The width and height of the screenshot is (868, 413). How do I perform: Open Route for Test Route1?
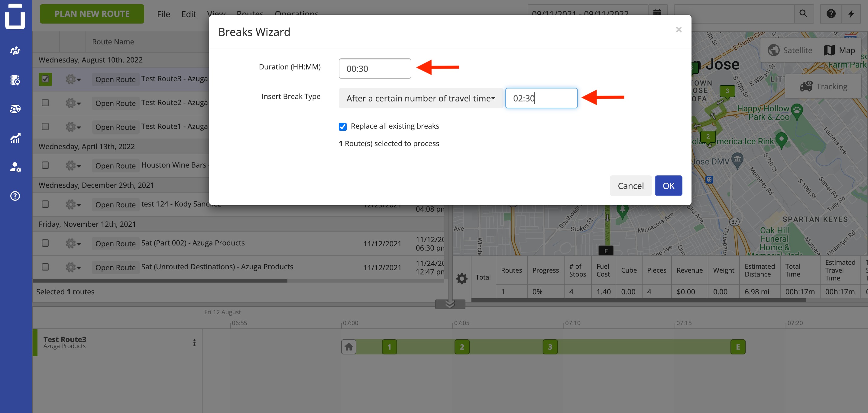pyautogui.click(x=115, y=127)
